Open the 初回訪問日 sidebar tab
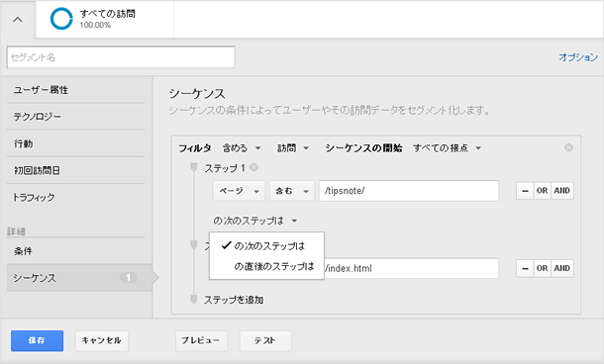The height and width of the screenshot is (364, 604). [76, 170]
